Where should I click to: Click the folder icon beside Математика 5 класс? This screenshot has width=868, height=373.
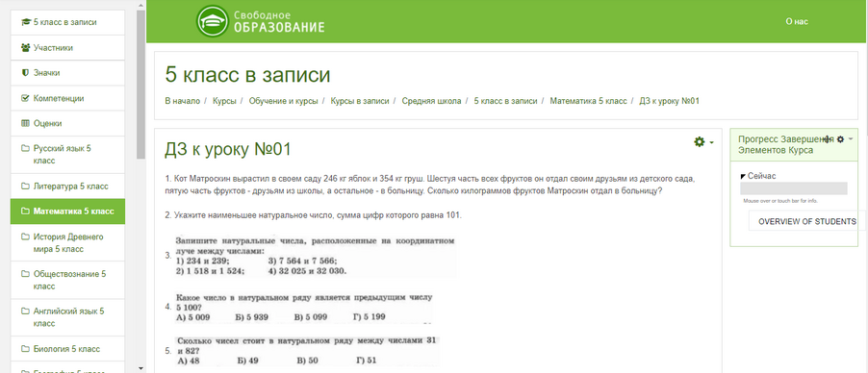[x=25, y=211]
